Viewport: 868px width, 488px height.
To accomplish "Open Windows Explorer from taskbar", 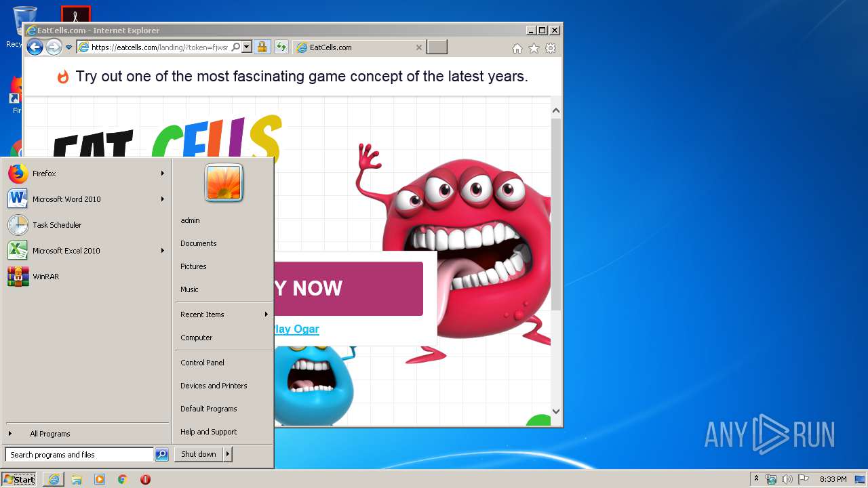I will (x=77, y=479).
